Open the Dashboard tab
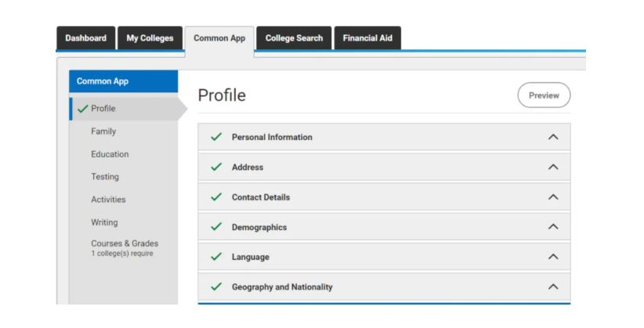The height and width of the screenshot is (328, 644). (x=86, y=38)
